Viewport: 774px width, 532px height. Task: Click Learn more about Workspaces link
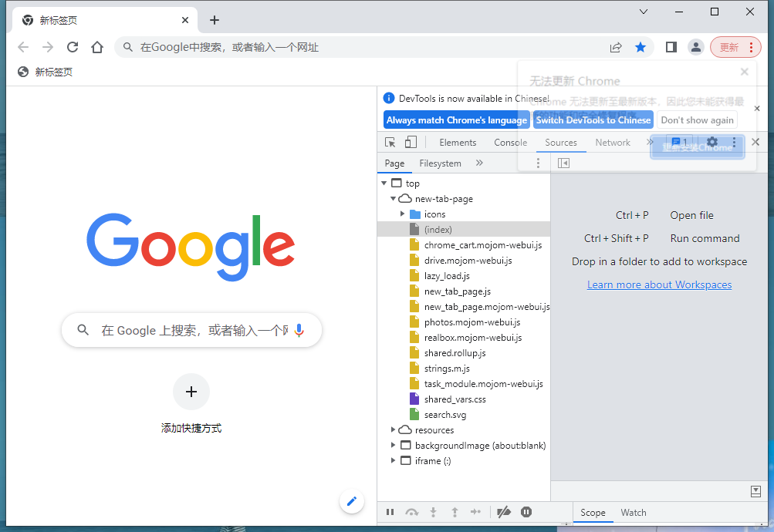(x=660, y=285)
